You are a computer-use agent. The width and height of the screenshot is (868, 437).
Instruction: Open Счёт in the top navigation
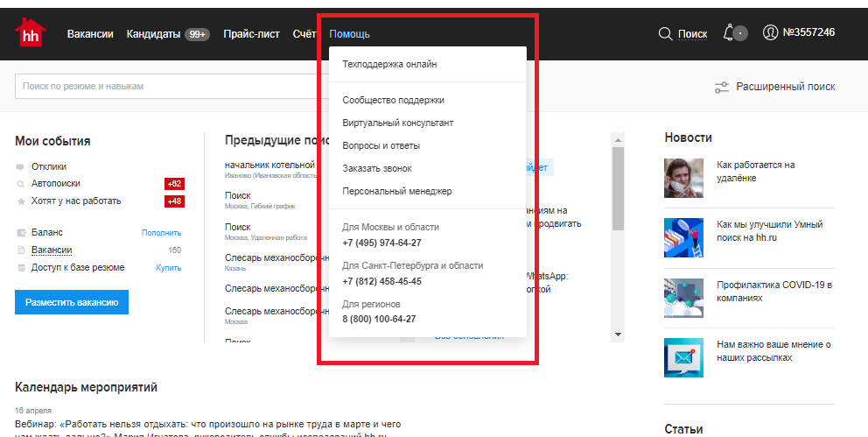[304, 34]
